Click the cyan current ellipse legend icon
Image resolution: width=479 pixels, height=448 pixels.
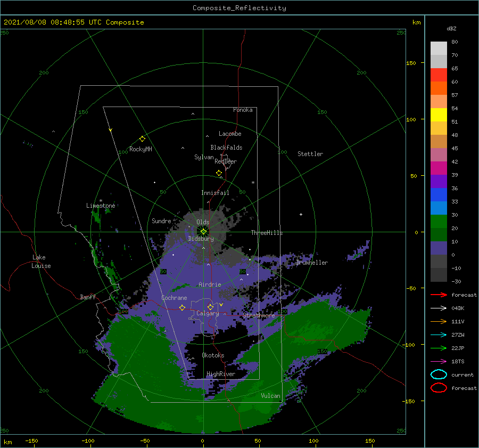[x=439, y=374]
